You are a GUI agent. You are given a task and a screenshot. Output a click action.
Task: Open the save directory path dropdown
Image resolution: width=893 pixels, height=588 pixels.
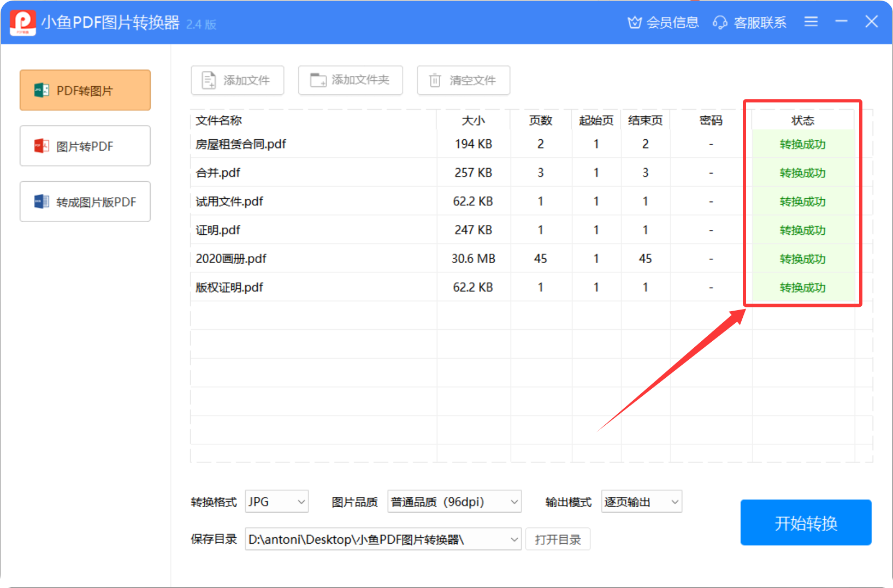pos(383,539)
